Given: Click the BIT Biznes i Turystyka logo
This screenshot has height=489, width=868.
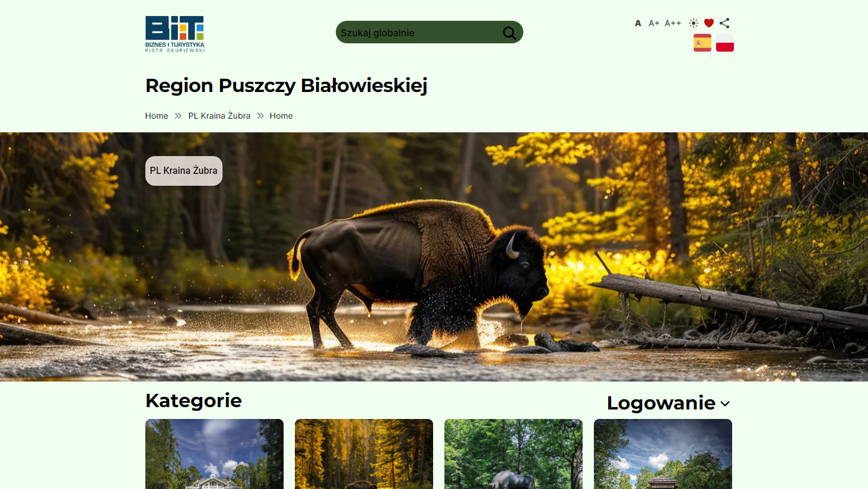Looking at the screenshot, I should (175, 34).
